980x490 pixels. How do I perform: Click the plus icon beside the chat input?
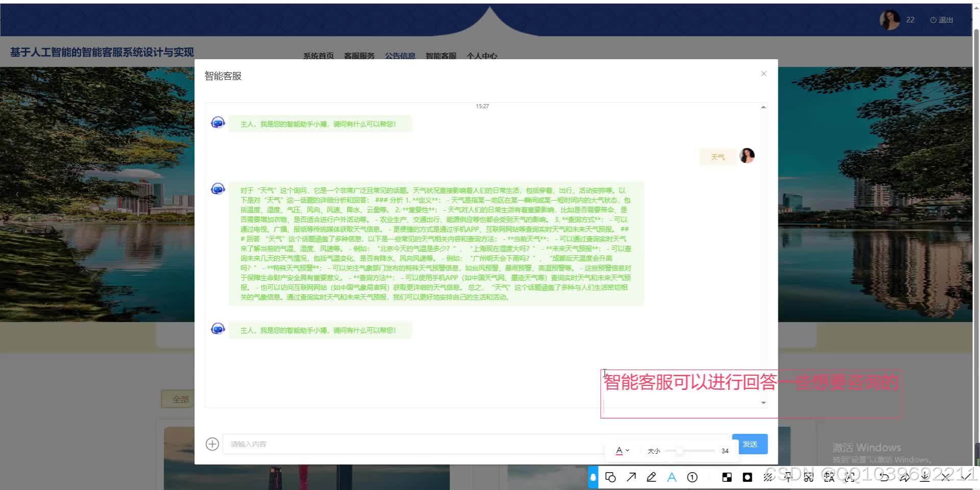click(212, 444)
